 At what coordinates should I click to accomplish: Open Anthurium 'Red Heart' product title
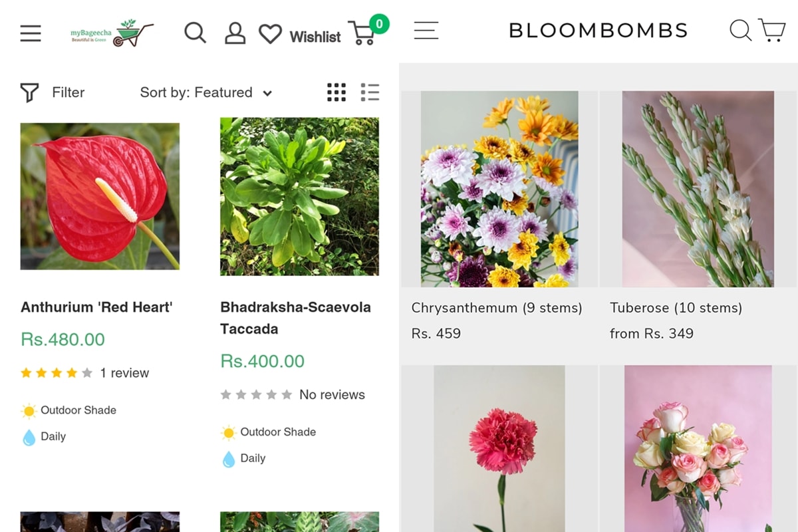[96, 307]
